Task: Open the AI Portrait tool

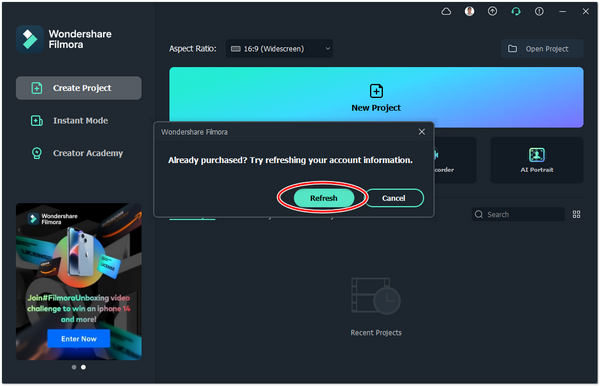Action: coord(537,160)
